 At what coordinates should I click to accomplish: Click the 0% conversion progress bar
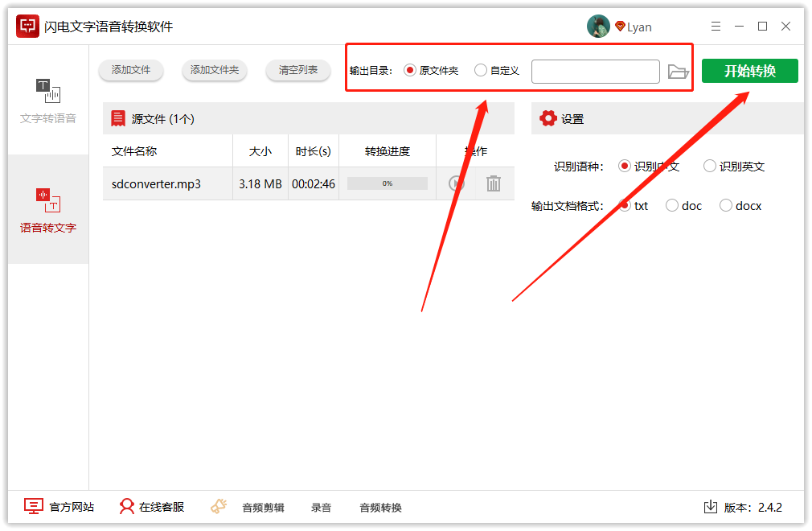[x=387, y=183]
